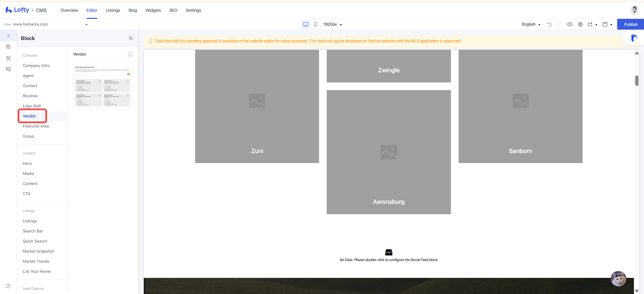
Task: Open the design tools icon in the sidebar
Action: (x=8, y=58)
